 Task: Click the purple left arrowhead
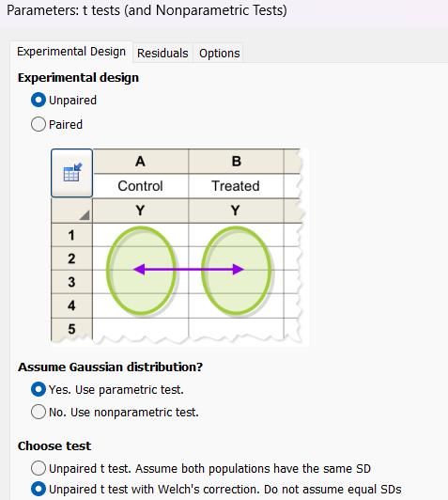[139, 270]
